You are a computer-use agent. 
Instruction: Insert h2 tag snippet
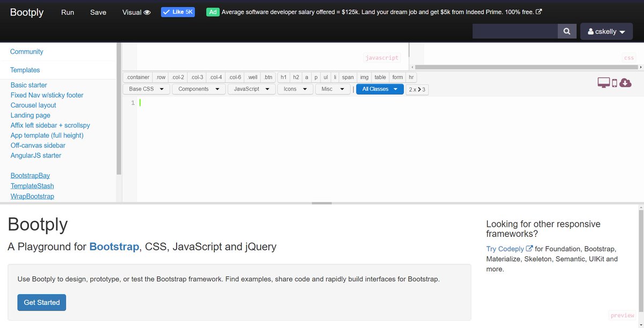coord(296,77)
